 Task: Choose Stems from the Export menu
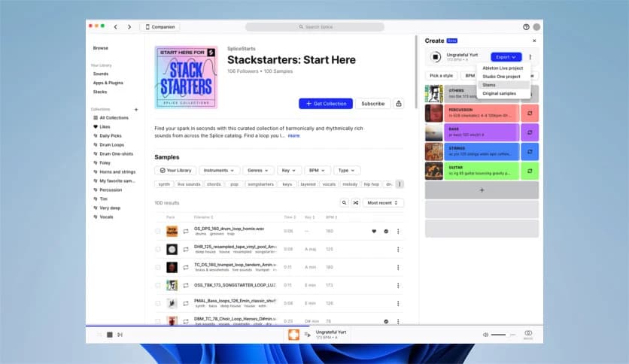coord(490,85)
